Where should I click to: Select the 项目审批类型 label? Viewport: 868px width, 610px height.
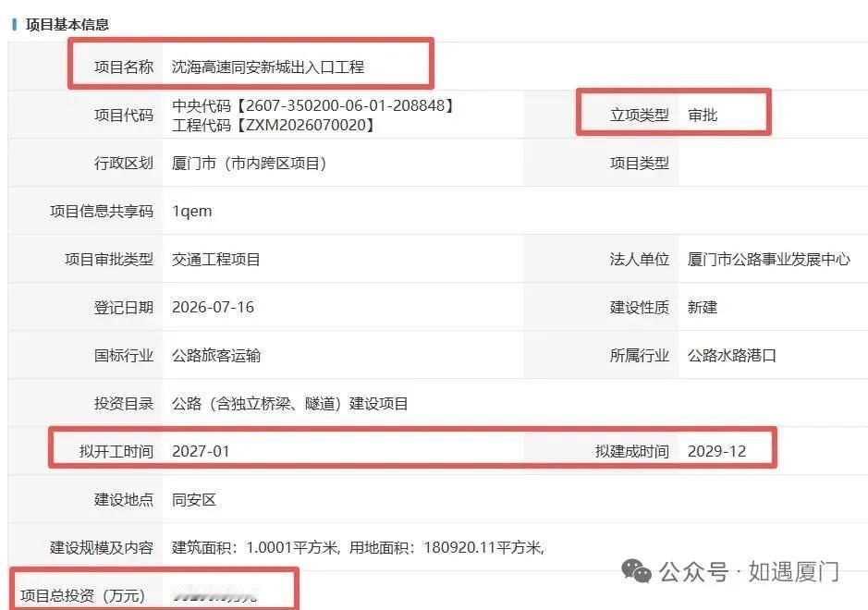coord(109,260)
